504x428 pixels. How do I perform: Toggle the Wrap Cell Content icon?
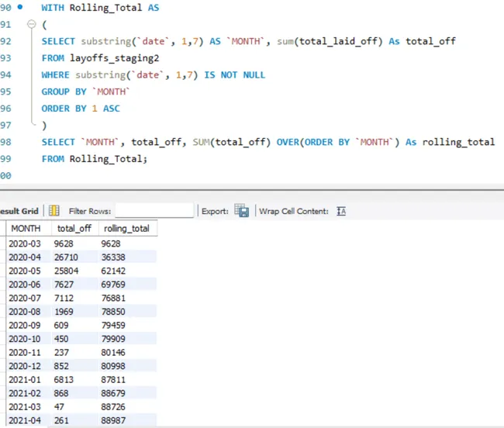341,211
